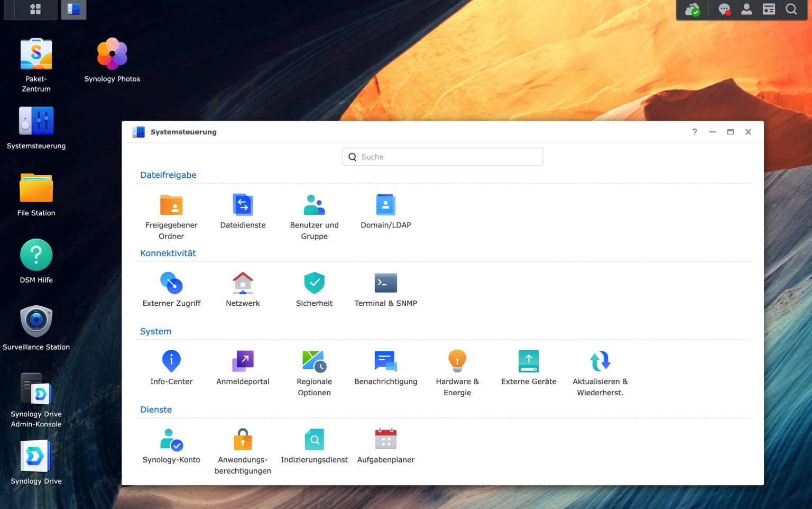Open Dateidienste in Systemsteuerung
Image resolution: width=812 pixels, height=509 pixels.
[x=243, y=212]
